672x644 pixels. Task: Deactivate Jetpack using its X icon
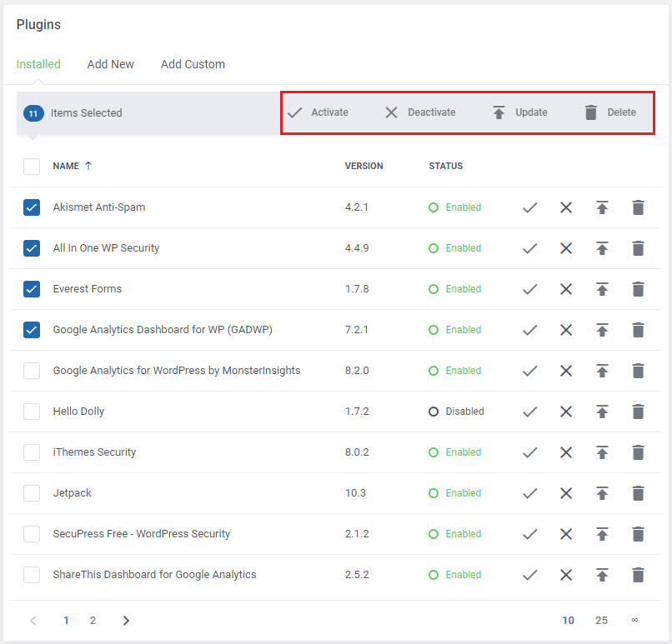pyautogui.click(x=566, y=493)
